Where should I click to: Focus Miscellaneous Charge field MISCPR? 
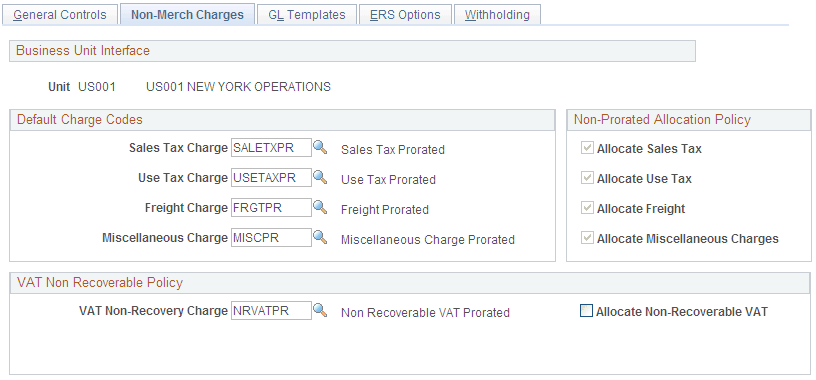click(x=271, y=238)
